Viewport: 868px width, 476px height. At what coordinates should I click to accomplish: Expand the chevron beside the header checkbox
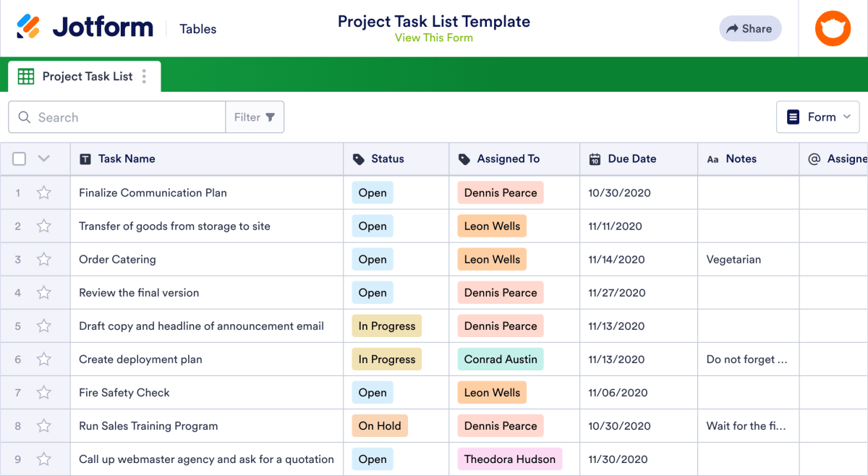click(x=42, y=158)
